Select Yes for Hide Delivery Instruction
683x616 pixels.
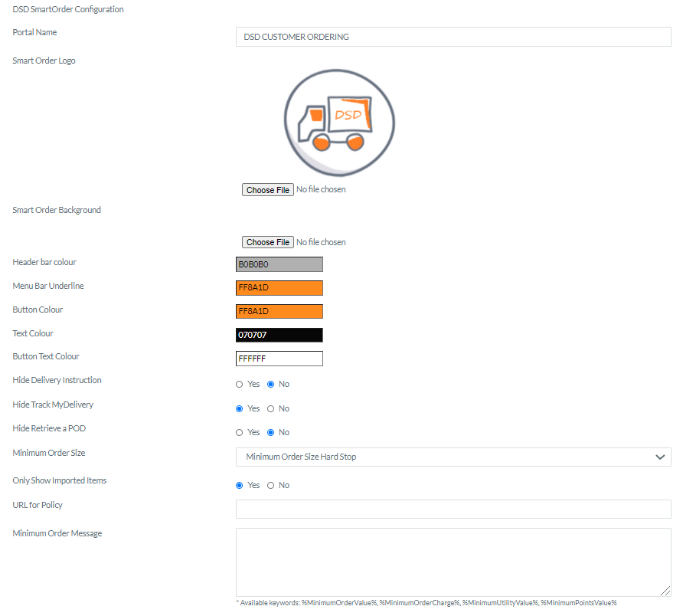pyautogui.click(x=239, y=384)
